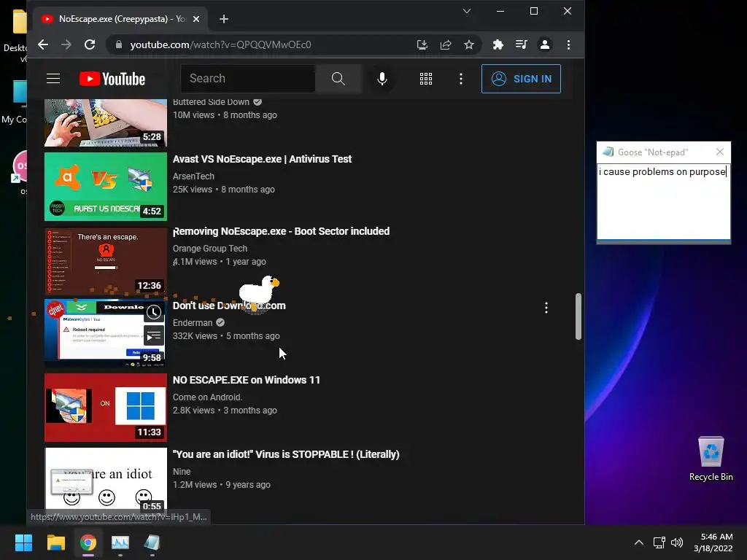This screenshot has width=747, height=560.
Task: Reload the page in Chrome
Action: pos(90,44)
